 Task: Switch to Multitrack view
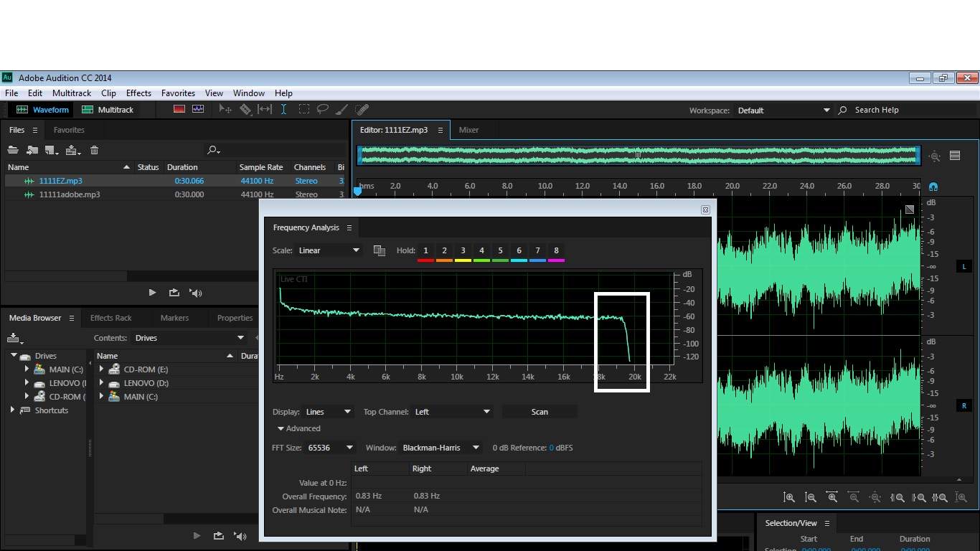coord(108,110)
